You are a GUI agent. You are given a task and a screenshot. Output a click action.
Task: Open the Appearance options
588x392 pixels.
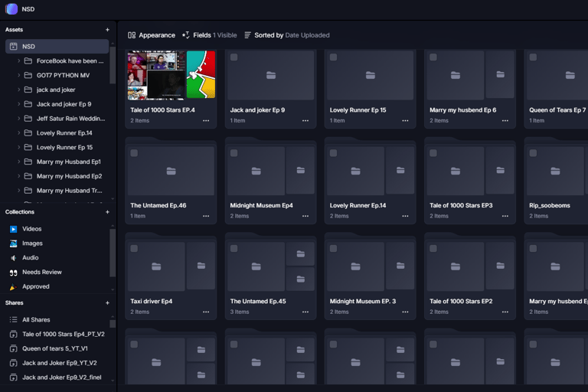coord(152,35)
